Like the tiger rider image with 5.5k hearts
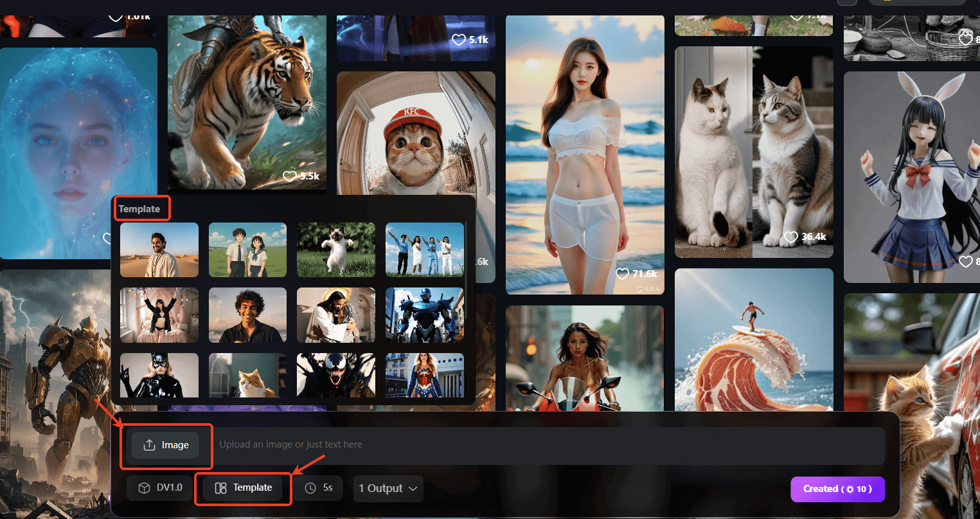 (x=290, y=176)
